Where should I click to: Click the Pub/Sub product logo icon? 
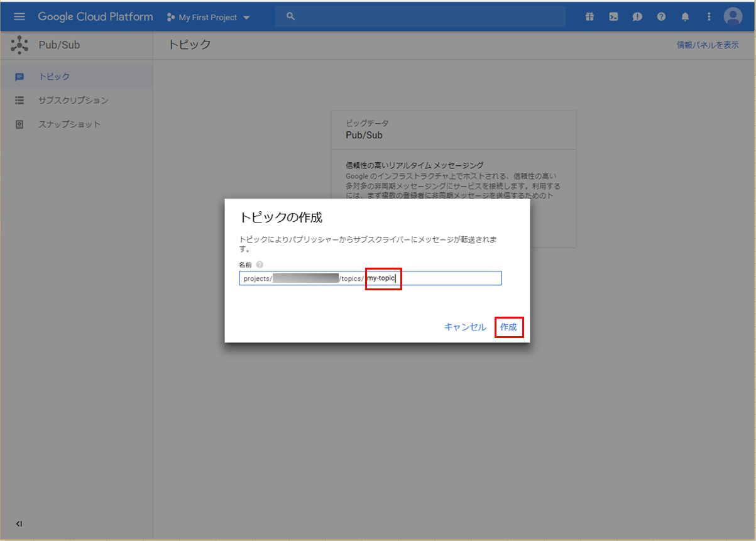19,45
